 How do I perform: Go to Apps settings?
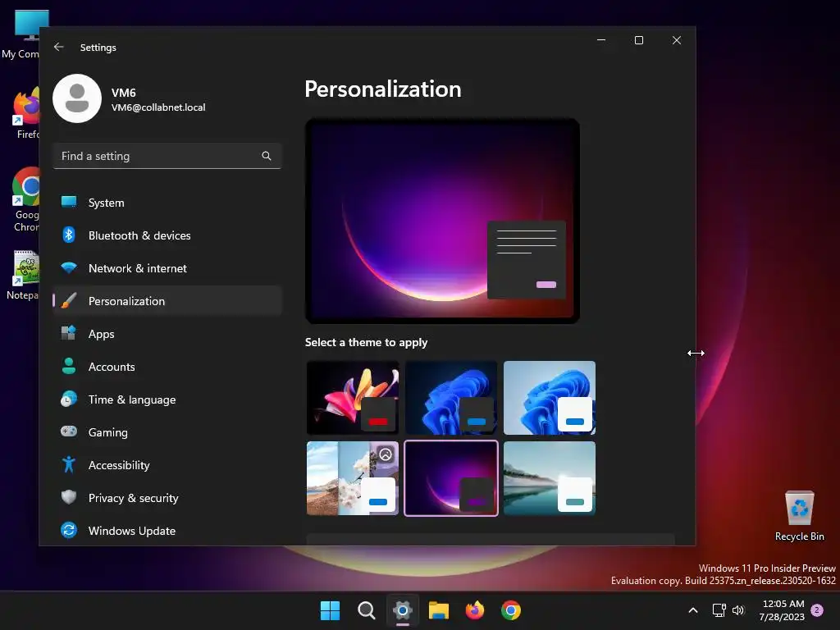[167, 334]
